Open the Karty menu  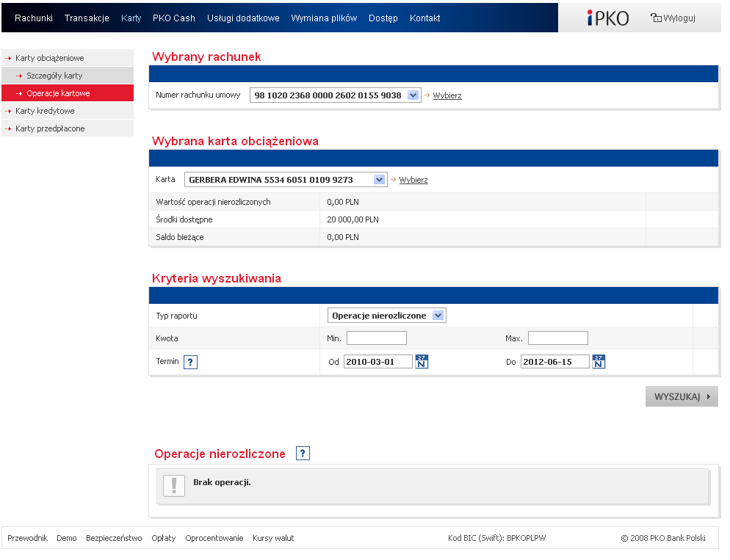point(131,18)
